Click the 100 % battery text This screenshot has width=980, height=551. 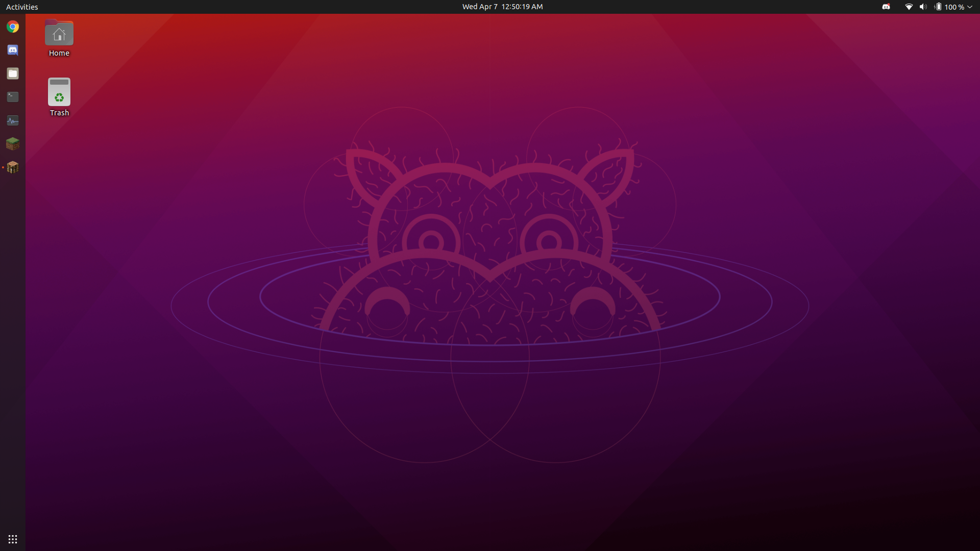[954, 7]
